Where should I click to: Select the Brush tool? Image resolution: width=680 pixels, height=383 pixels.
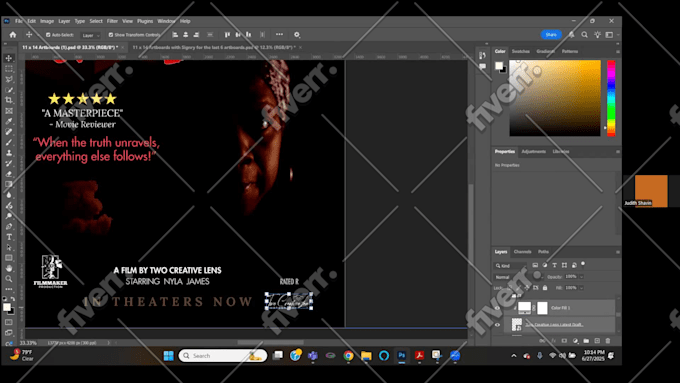(9, 142)
